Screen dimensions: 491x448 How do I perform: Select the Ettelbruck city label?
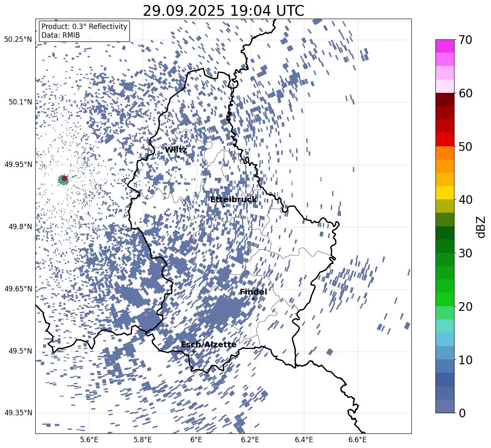233,200
